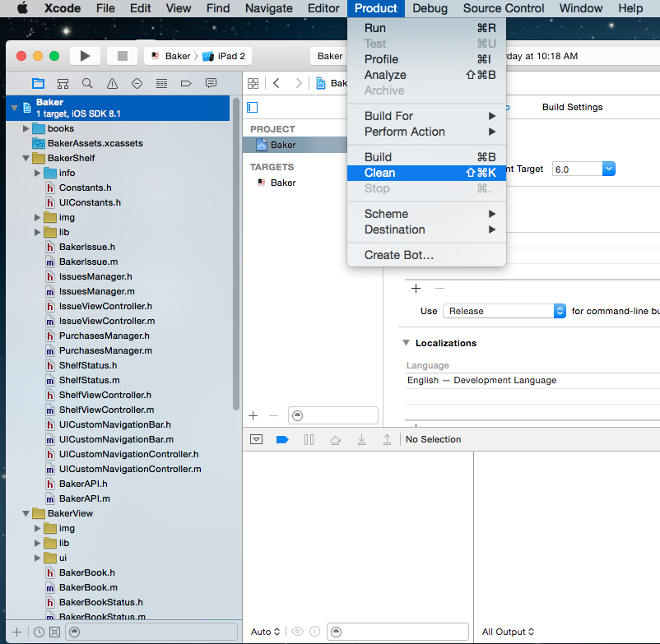
Task: Open the All Output popup
Action: 508,632
